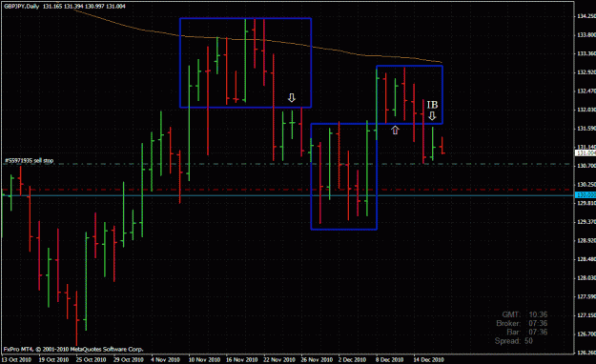Click the '4 Nov 2010' date label
596x364 pixels.
[x=165, y=359]
